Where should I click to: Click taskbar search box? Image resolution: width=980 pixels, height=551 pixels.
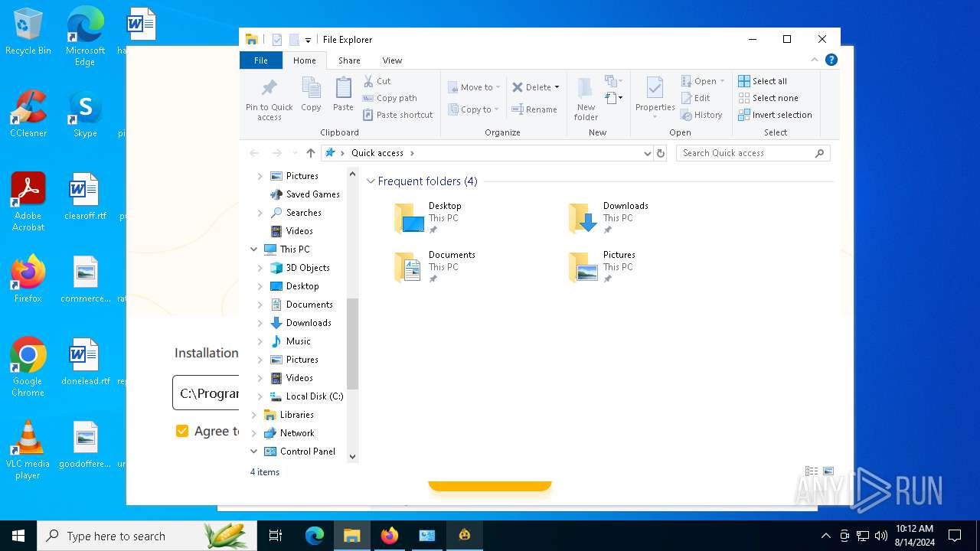147,536
